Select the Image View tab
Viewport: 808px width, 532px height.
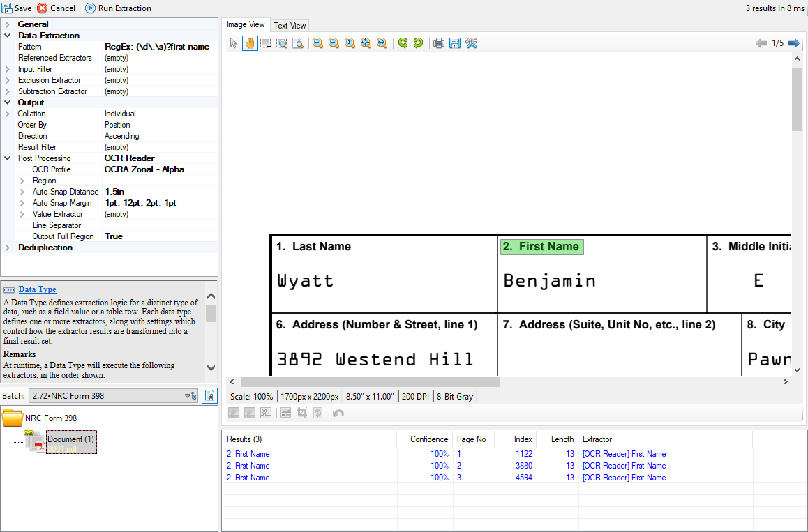(x=246, y=25)
